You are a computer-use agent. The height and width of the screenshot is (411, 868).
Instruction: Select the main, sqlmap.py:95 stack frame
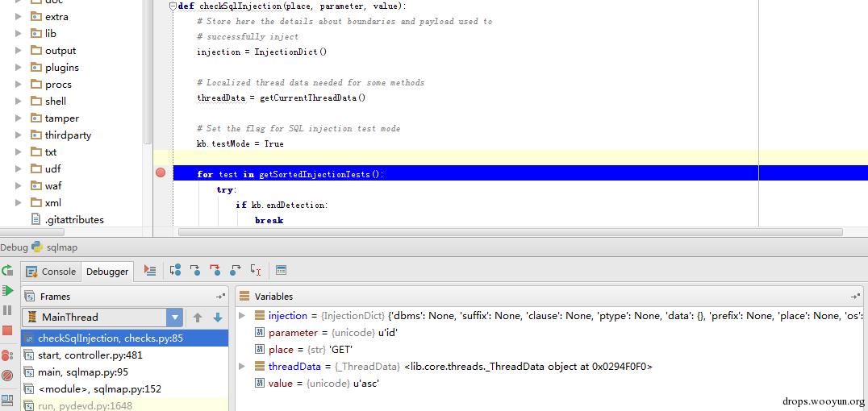click(x=83, y=372)
